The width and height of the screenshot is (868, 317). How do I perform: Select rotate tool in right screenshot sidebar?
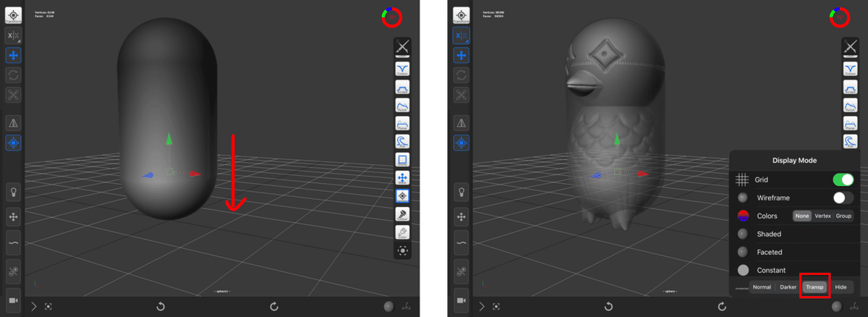coord(461,75)
